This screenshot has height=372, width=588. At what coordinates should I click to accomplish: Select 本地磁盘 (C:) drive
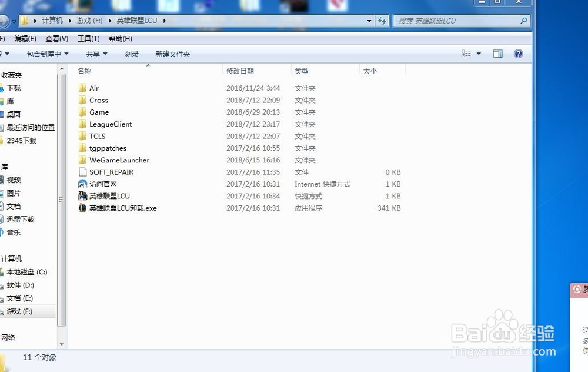click(x=27, y=272)
